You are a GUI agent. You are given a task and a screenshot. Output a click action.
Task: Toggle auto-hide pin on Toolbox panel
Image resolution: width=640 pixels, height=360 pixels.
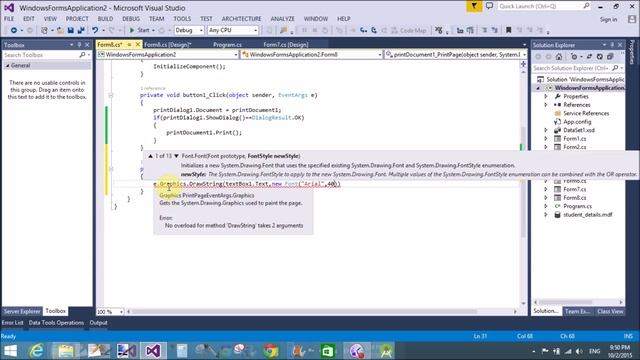tap(80, 45)
